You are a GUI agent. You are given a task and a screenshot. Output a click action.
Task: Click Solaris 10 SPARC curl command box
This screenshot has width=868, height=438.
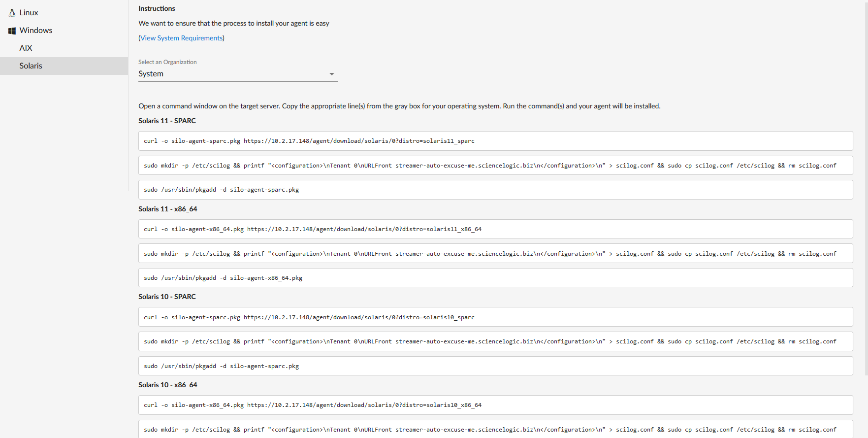point(495,317)
